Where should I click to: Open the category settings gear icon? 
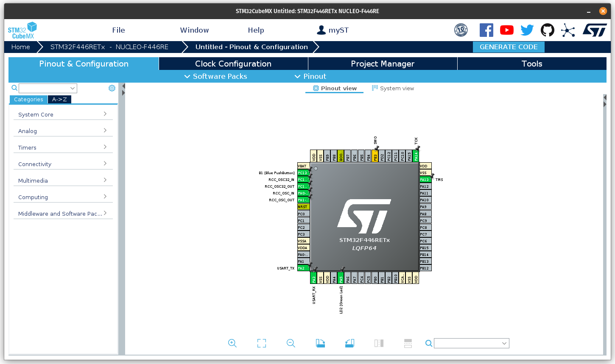112,88
